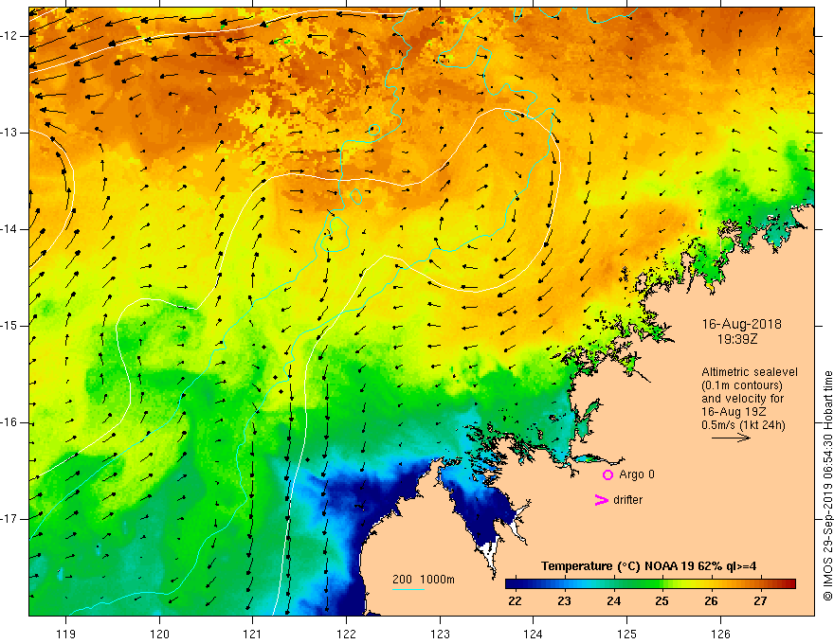This screenshot has height=644, width=834.
Task: Click longitude axis label 121
Action: click(x=253, y=634)
